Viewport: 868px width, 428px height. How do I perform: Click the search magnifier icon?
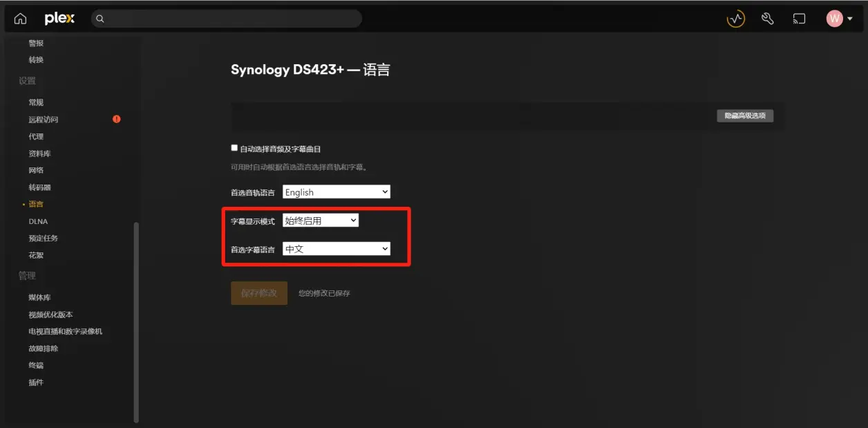pos(100,19)
